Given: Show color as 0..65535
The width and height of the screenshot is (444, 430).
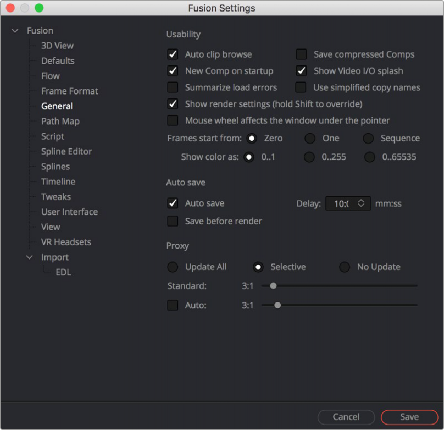Looking at the screenshot, I should click(369, 157).
